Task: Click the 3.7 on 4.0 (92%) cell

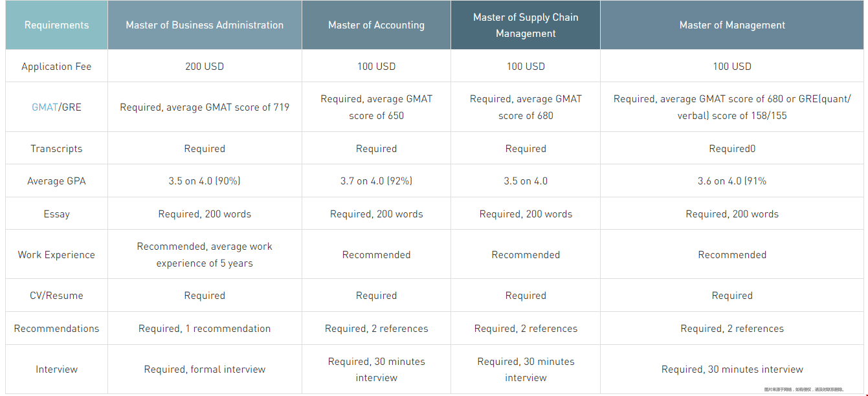Action: tap(376, 181)
